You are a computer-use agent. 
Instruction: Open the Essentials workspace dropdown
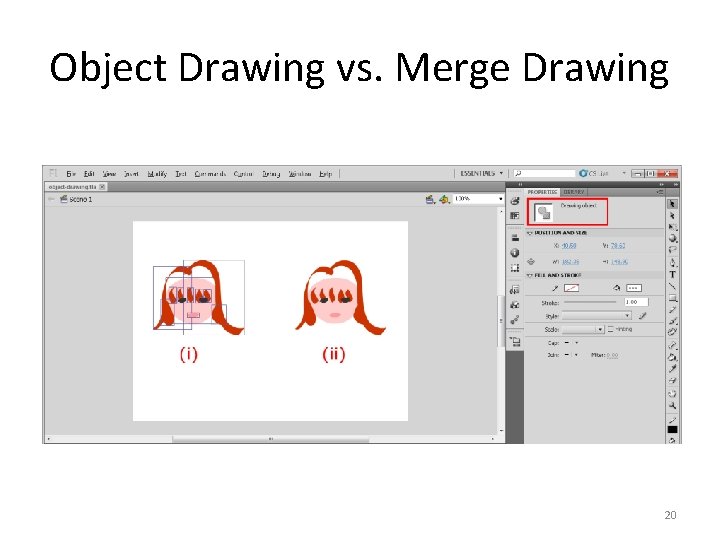482,174
